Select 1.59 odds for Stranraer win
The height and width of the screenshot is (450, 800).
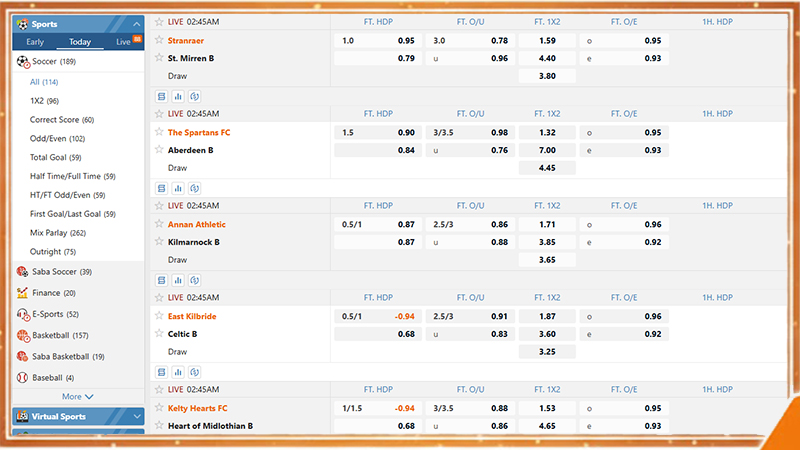pos(547,41)
